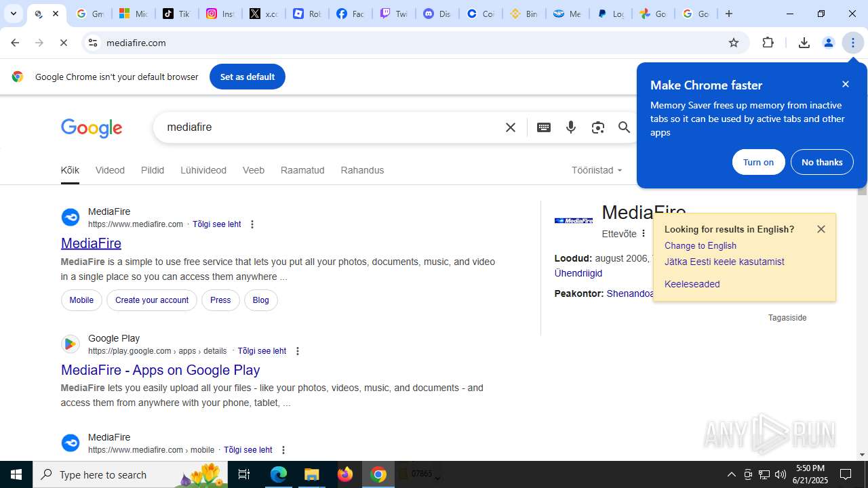This screenshot has width=868, height=488.
Task: Open the on-screen keyboard input tool
Action: coord(544,127)
